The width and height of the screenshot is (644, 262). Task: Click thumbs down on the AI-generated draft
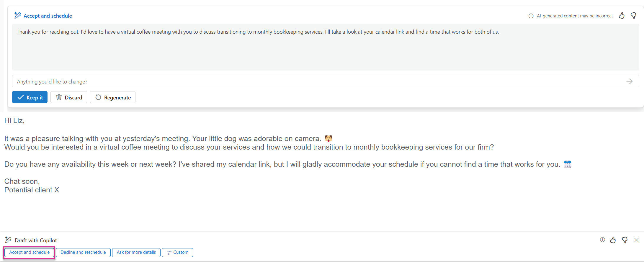click(633, 16)
